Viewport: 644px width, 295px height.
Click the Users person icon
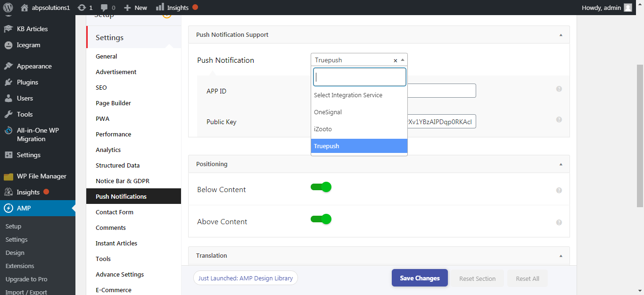point(8,98)
